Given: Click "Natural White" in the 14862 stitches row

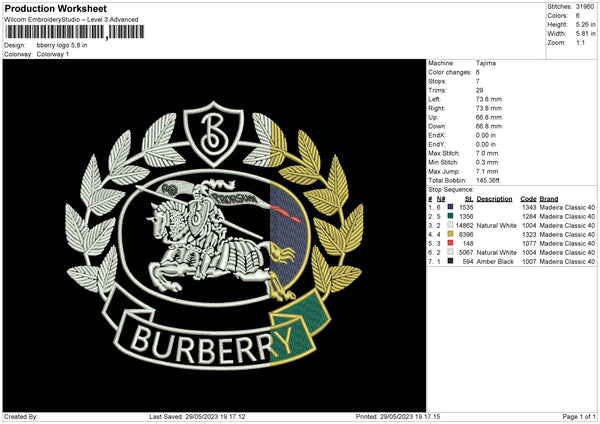Looking at the screenshot, I should 496,226.
